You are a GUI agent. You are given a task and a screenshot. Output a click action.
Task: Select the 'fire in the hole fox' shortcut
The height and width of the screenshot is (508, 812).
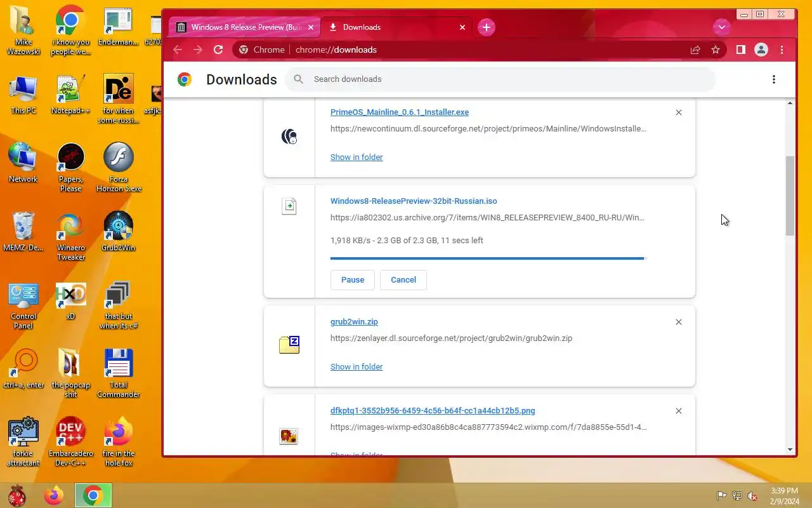point(119,442)
